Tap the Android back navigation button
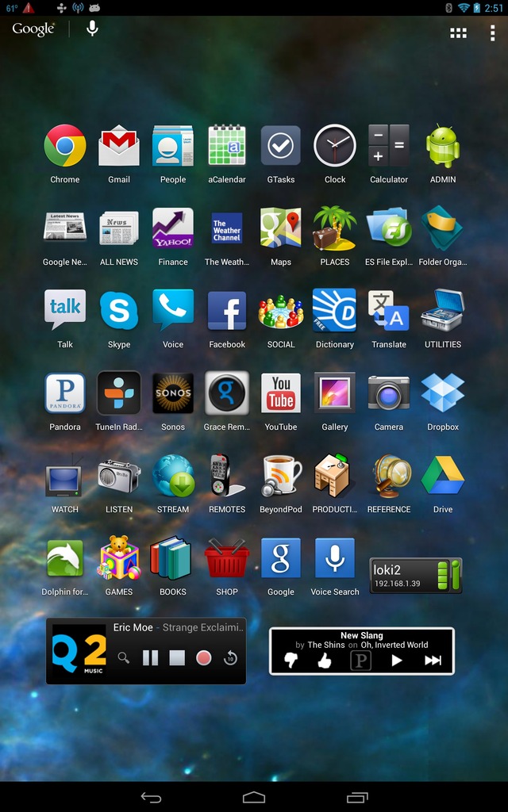The height and width of the screenshot is (812, 508). pos(151,798)
